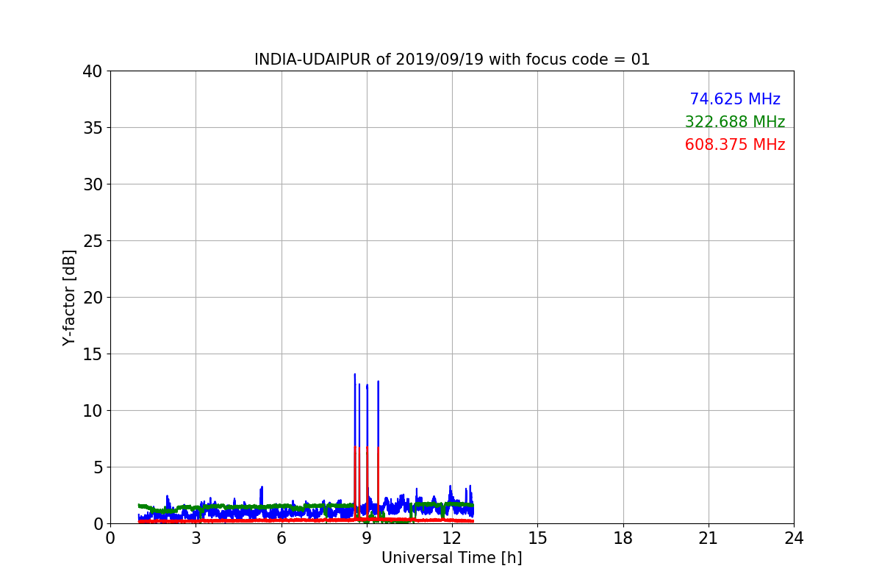The image size is (882, 588).
Task: Click the y-axis tick label 40
Action: pos(93,71)
